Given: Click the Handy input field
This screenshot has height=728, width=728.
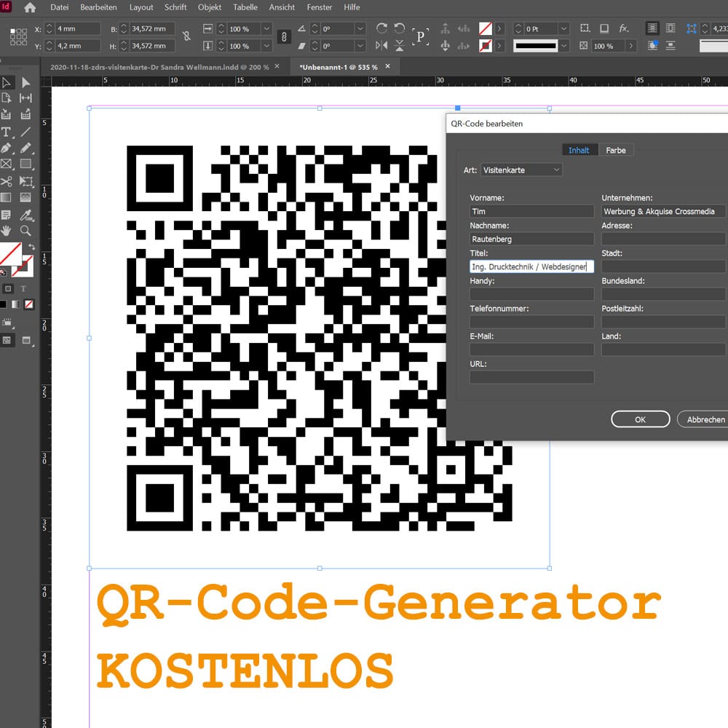Looking at the screenshot, I should pyautogui.click(x=531, y=294).
